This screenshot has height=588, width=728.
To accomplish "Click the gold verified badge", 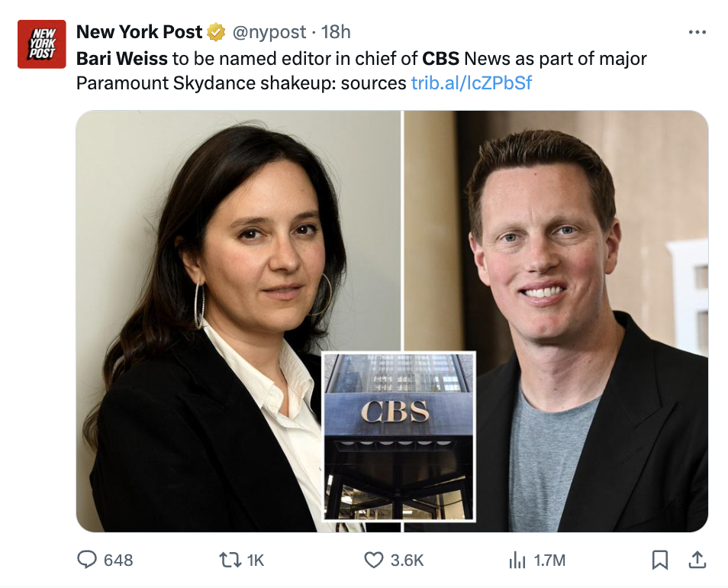I will (216, 32).
